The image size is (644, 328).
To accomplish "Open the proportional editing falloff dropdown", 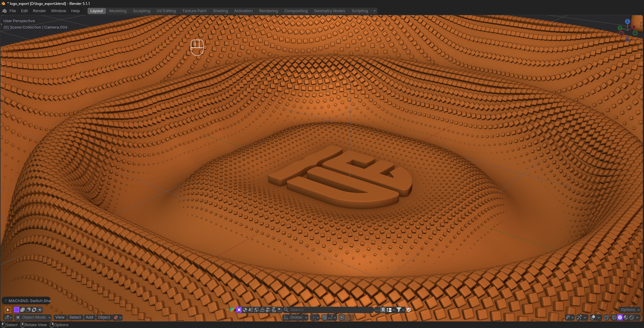I will (x=350, y=317).
